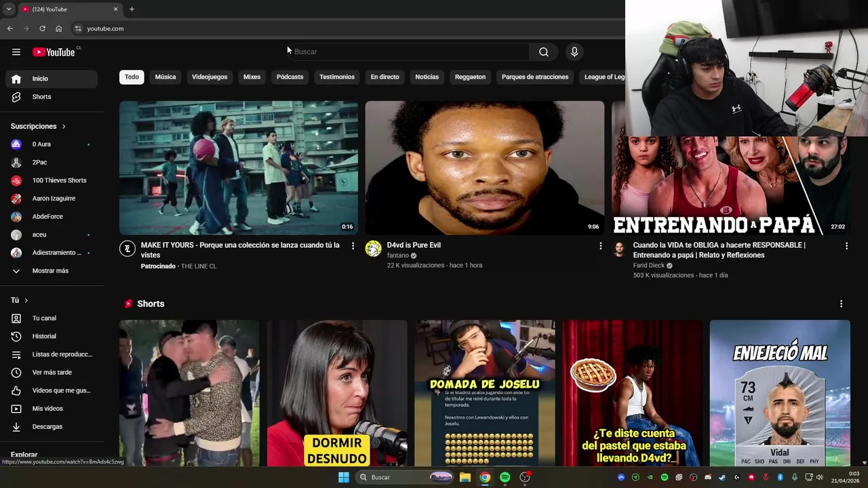Click the YouTube logo
The height and width of the screenshot is (488, 868).
54,52
